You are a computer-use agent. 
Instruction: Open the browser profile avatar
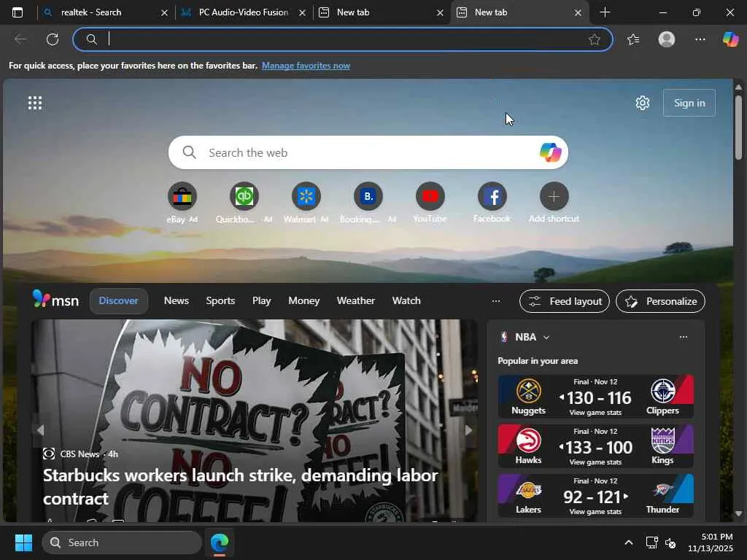click(667, 39)
